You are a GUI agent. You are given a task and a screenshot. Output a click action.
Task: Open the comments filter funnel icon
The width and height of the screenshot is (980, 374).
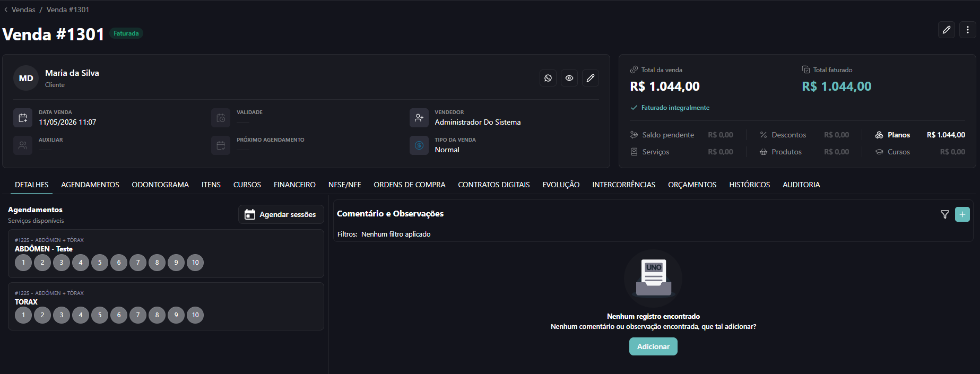click(x=945, y=214)
